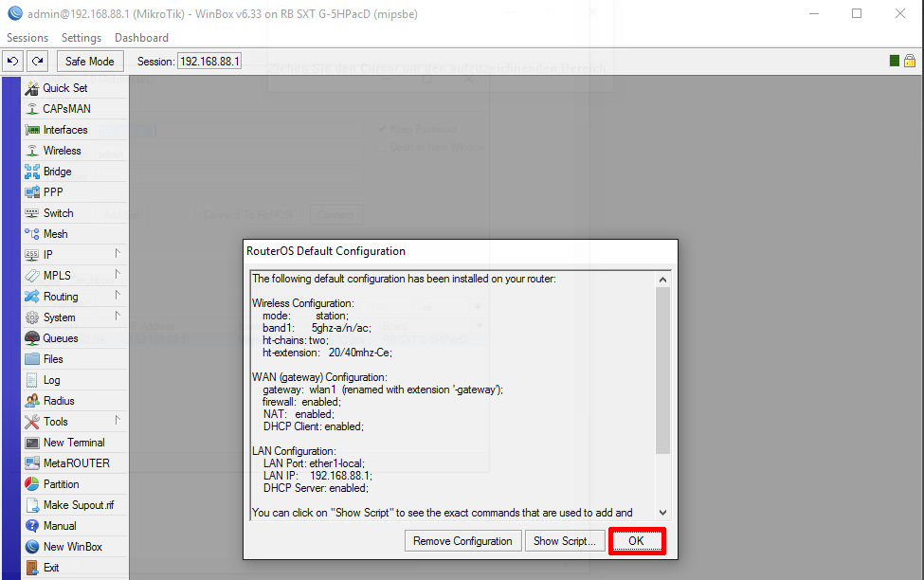Click the dialog scrollbar down arrow
Viewport: 924px width, 580px height.
663,513
